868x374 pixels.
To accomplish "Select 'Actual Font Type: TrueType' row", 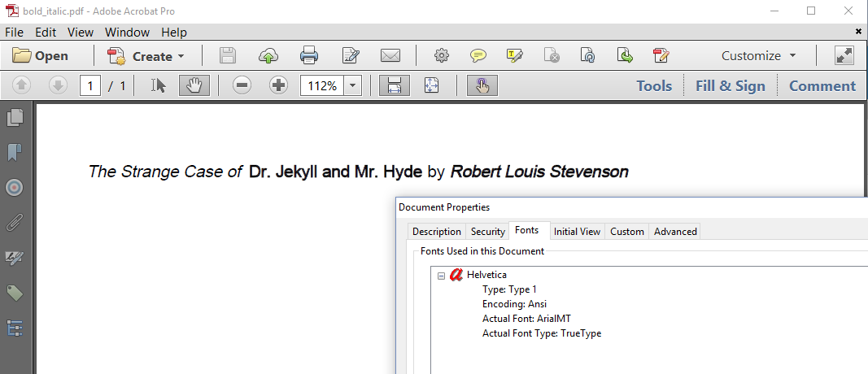I will click(542, 333).
